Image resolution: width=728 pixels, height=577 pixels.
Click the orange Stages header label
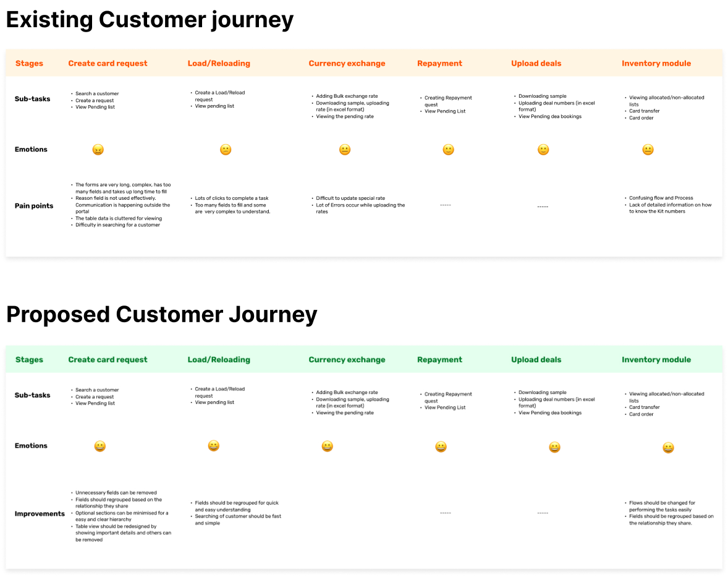pos(29,63)
